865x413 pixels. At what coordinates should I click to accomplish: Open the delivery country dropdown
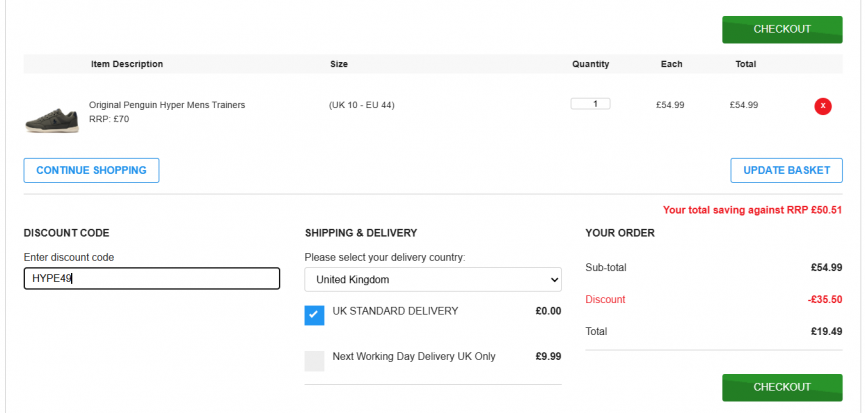[432, 280]
